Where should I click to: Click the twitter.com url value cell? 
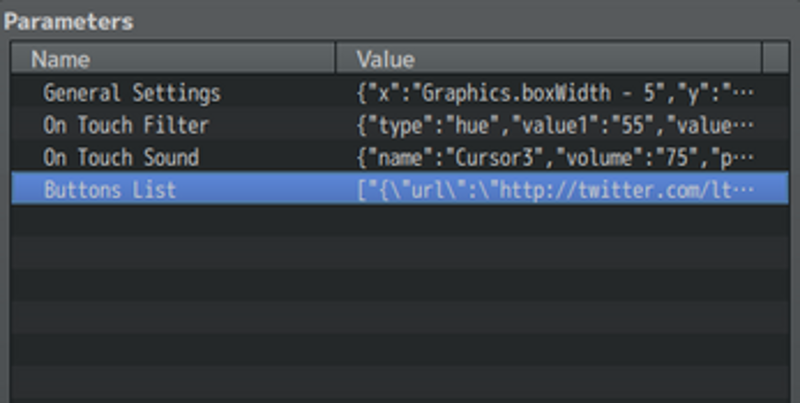click(555, 189)
